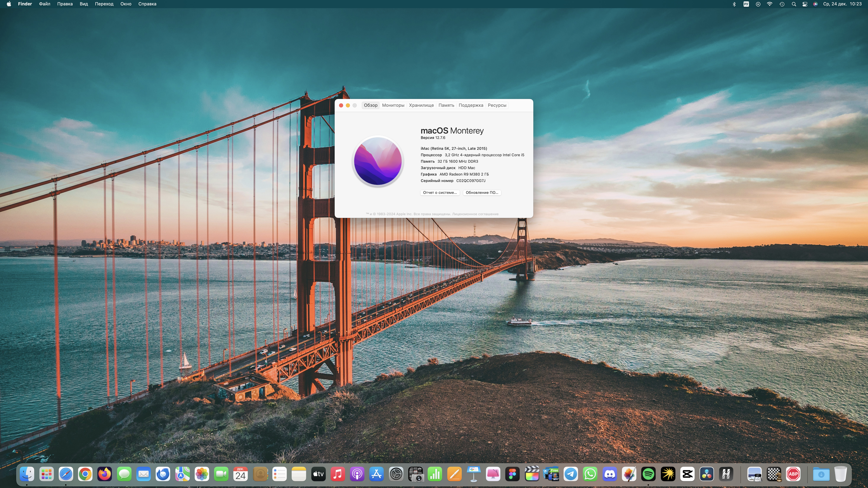868x488 pixels.
Task: Click the Bluetooth status icon
Action: [x=734, y=4]
